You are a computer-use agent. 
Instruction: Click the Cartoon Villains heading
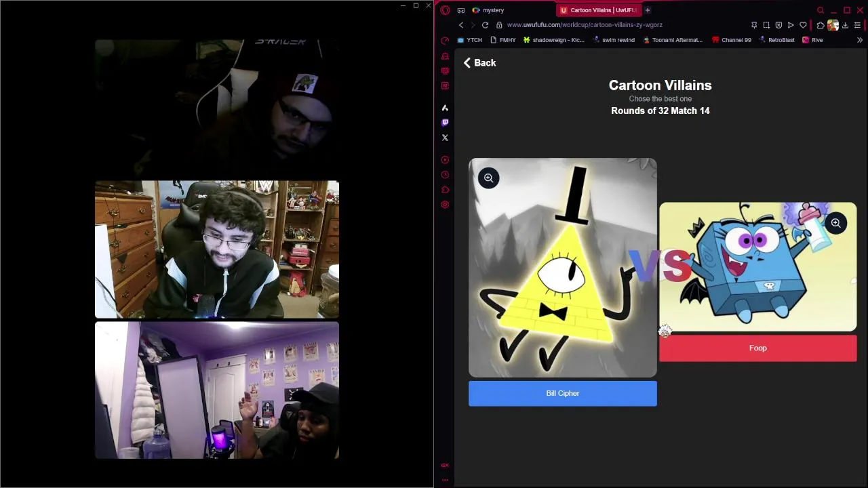(x=660, y=85)
